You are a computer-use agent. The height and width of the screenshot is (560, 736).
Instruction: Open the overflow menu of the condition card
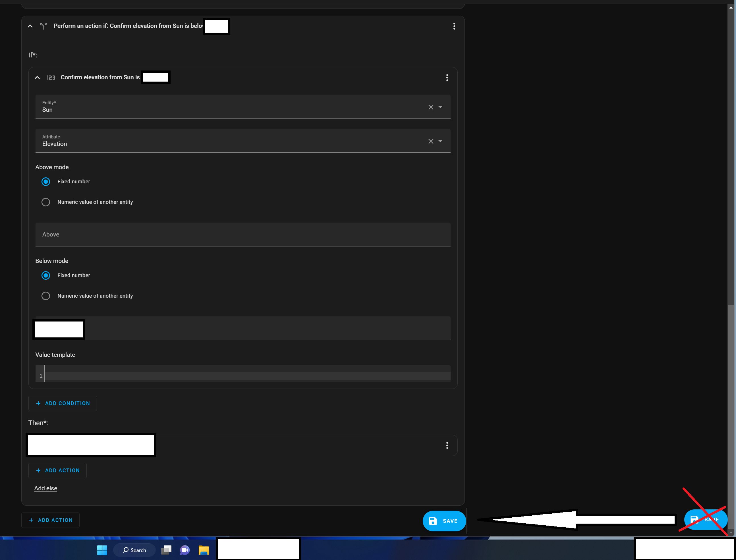(x=447, y=77)
